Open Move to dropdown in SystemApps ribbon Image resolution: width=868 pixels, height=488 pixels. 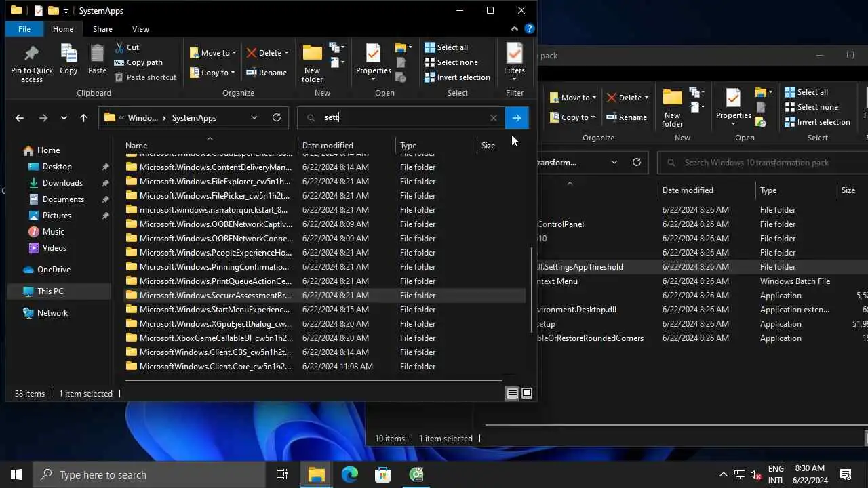[x=214, y=53]
